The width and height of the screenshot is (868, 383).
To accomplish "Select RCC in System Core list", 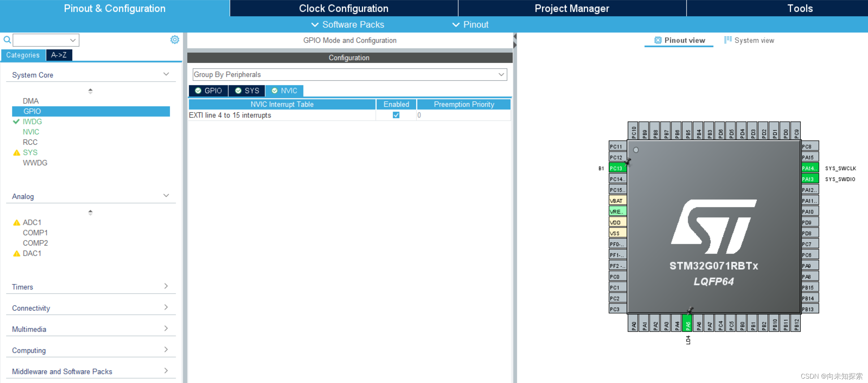I will pyautogui.click(x=30, y=142).
